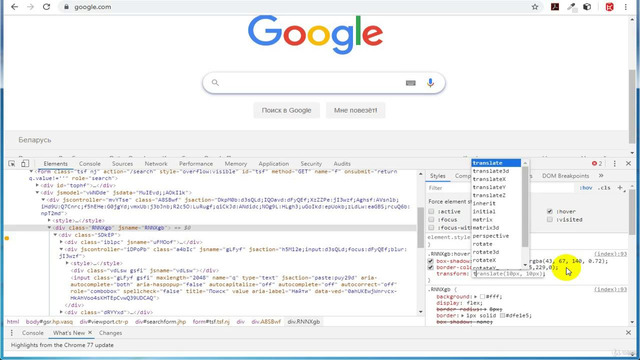The image size is (640, 360).
Task: Select div.A8SBwf in the breadcrumb bar
Action: point(266,322)
